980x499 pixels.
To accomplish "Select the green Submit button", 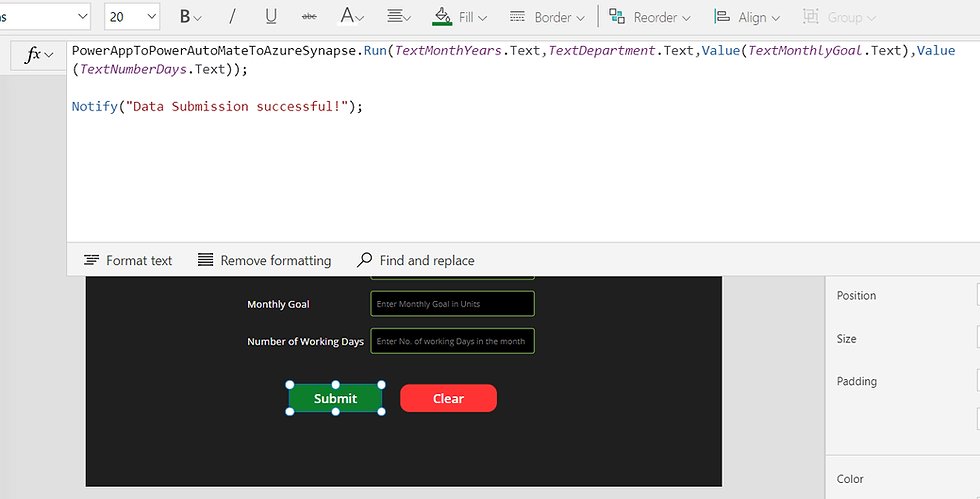I will 336,398.
